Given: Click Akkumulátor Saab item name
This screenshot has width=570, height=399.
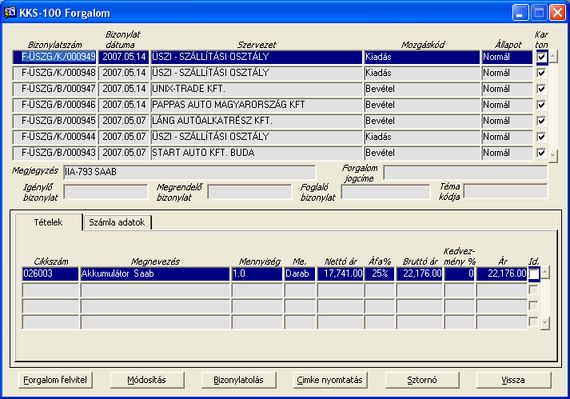Looking at the screenshot, I should tap(155, 274).
